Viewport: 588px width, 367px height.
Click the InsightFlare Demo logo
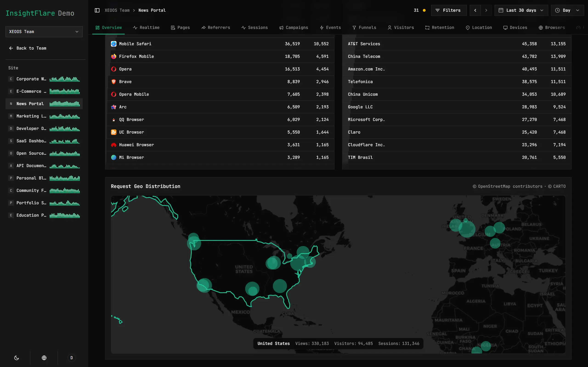click(x=40, y=13)
